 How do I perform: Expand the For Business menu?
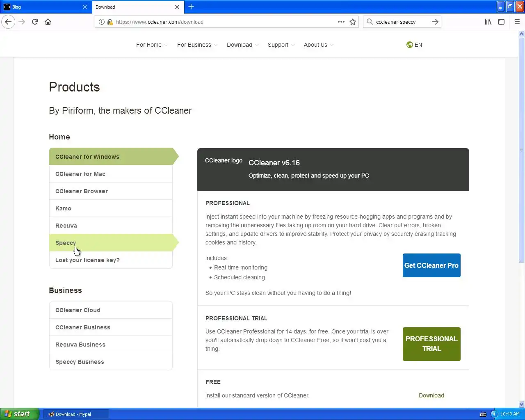pos(197,45)
